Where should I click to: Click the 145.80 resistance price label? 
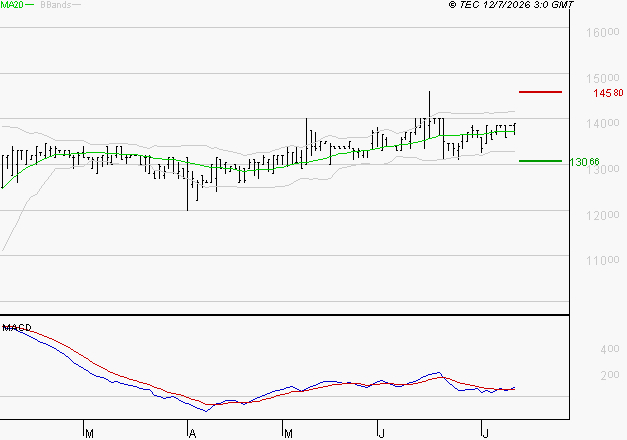point(608,93)
